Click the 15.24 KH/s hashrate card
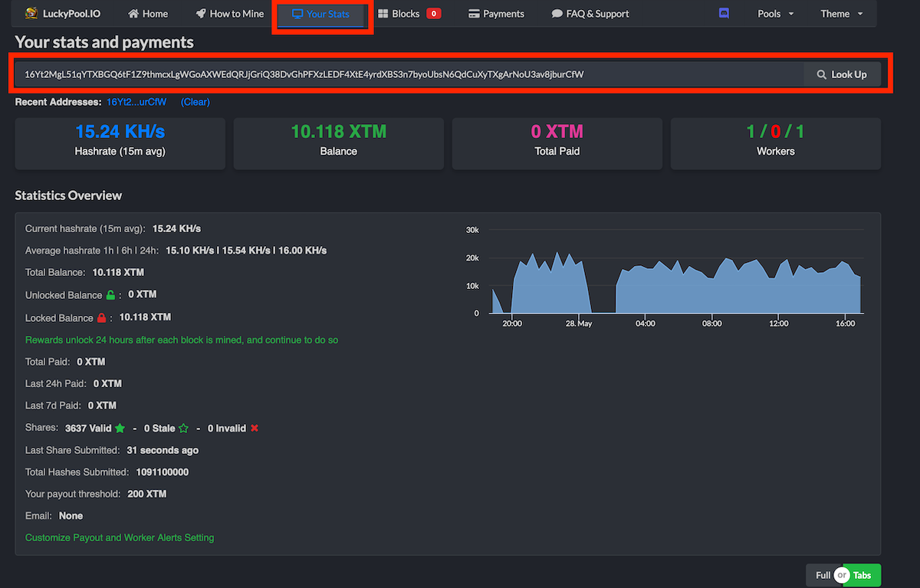920x588 pixels. pos(120,143)
